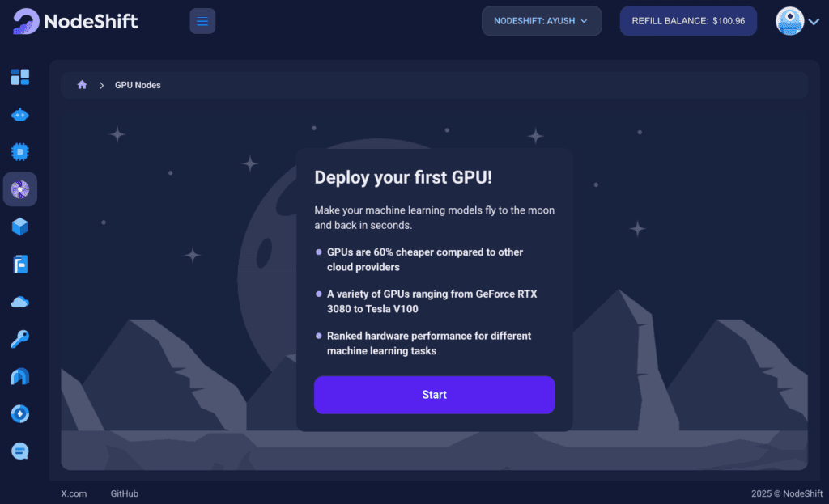Click the 'Deploy your first GPU!' heading
Viewport: 829px width, 504px height.
coord(403,177)
